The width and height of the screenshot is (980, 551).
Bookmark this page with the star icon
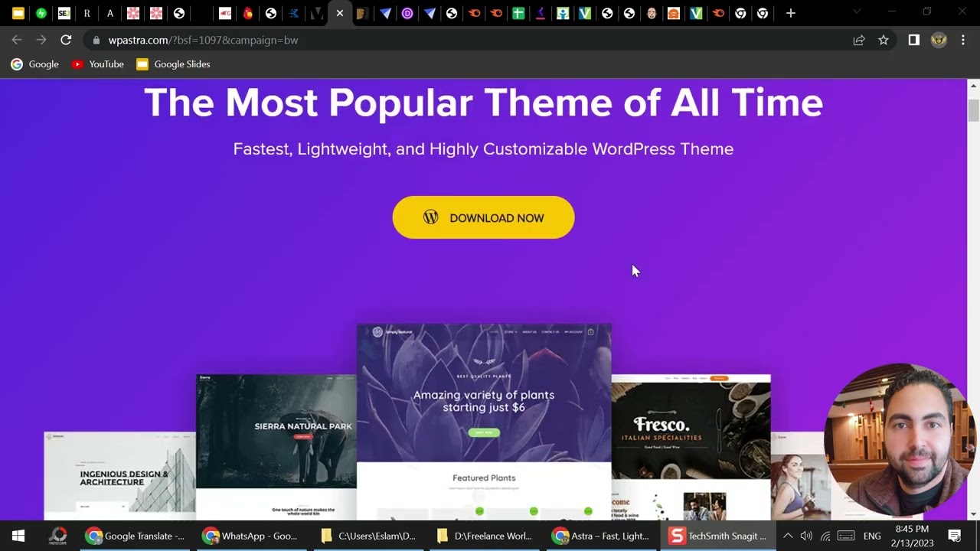pyautogui.click(x=884, y=40)
